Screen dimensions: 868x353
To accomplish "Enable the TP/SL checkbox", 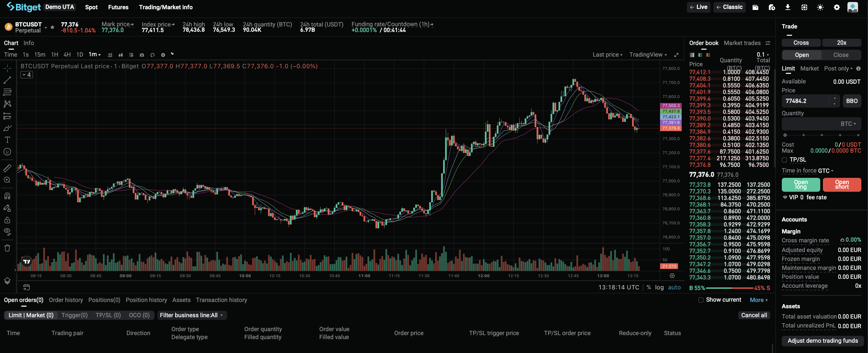I will 784,160.
